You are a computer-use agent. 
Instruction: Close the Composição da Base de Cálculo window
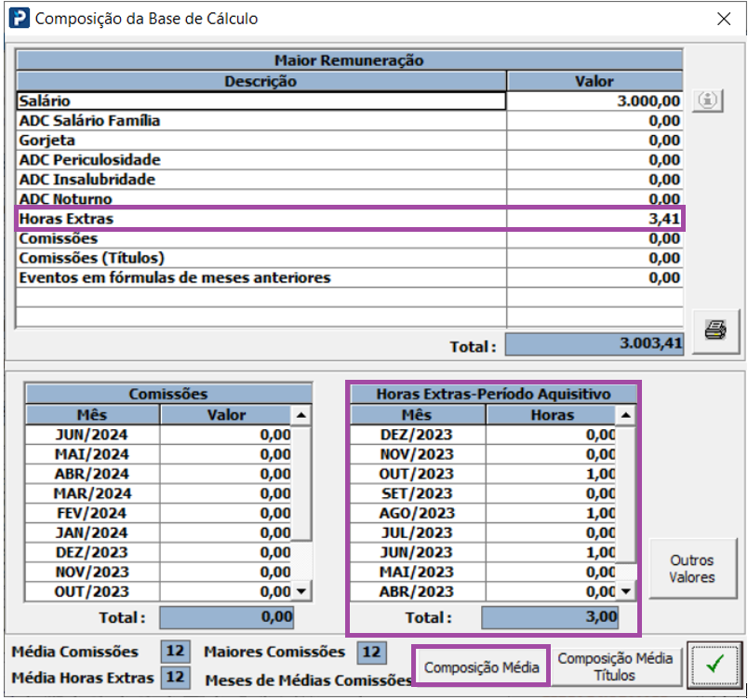click(x=724, y=19)
